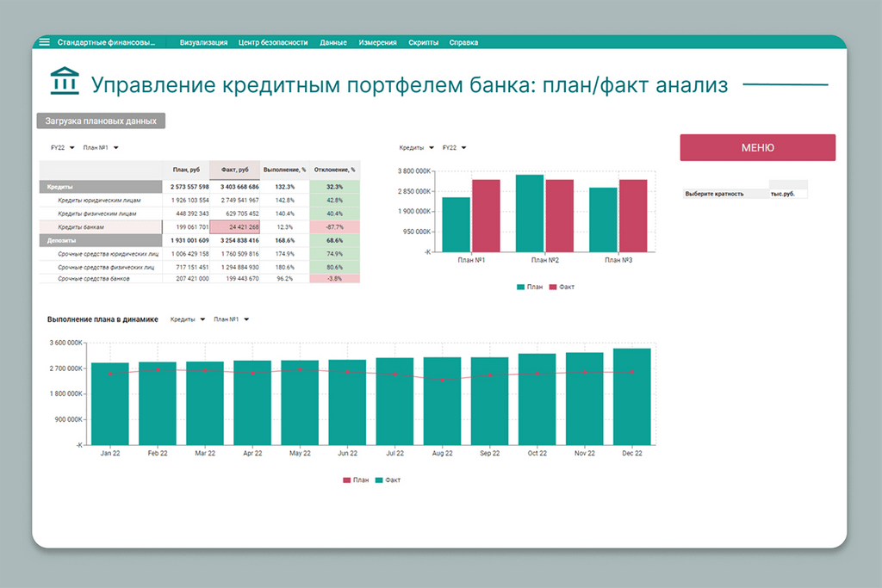The image size is (882, 588).
Task: Open the Справка menu
Action: [x=463, y=42]
